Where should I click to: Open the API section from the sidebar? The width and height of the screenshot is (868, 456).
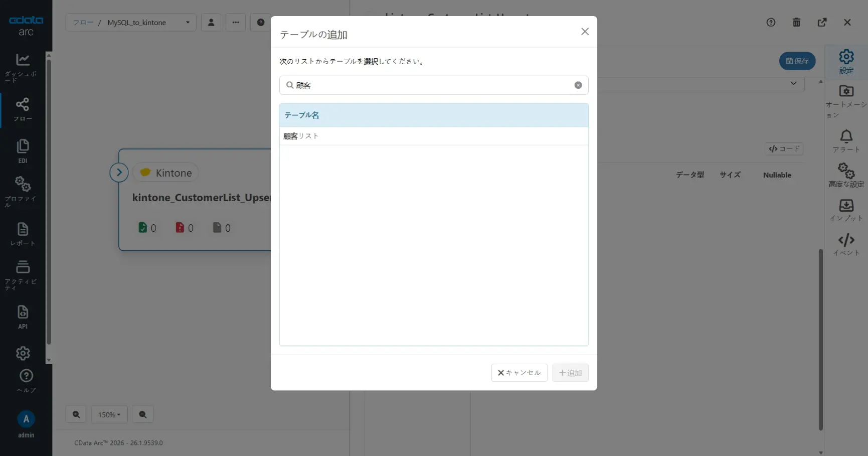tap(23, 315)
